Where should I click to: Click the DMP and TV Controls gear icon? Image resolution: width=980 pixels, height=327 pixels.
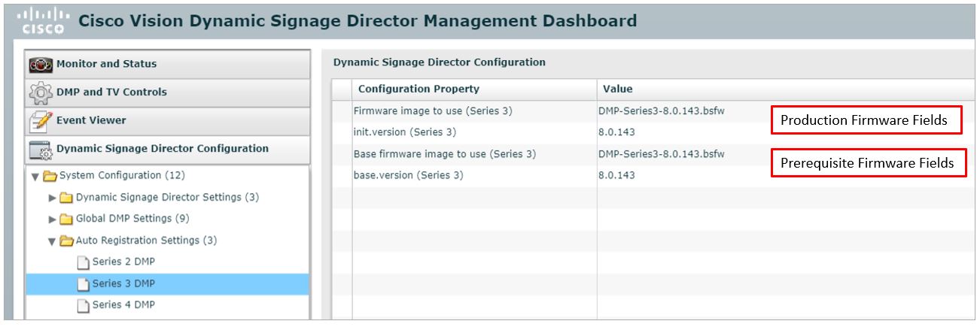38,92
